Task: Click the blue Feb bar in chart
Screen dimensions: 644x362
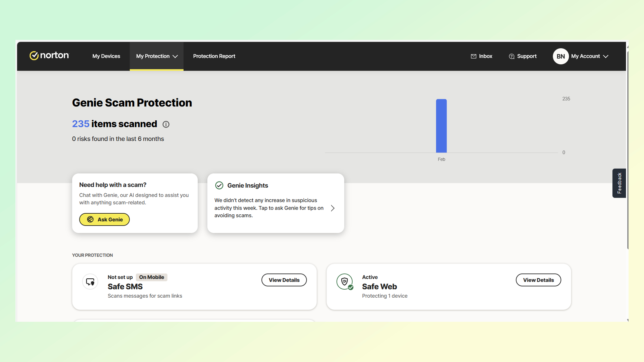Action: point(441,126)
